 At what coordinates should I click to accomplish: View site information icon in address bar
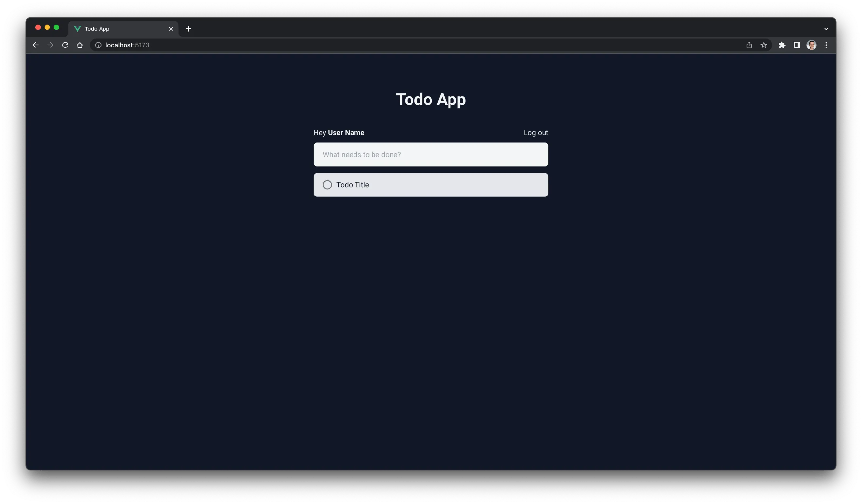98,45
